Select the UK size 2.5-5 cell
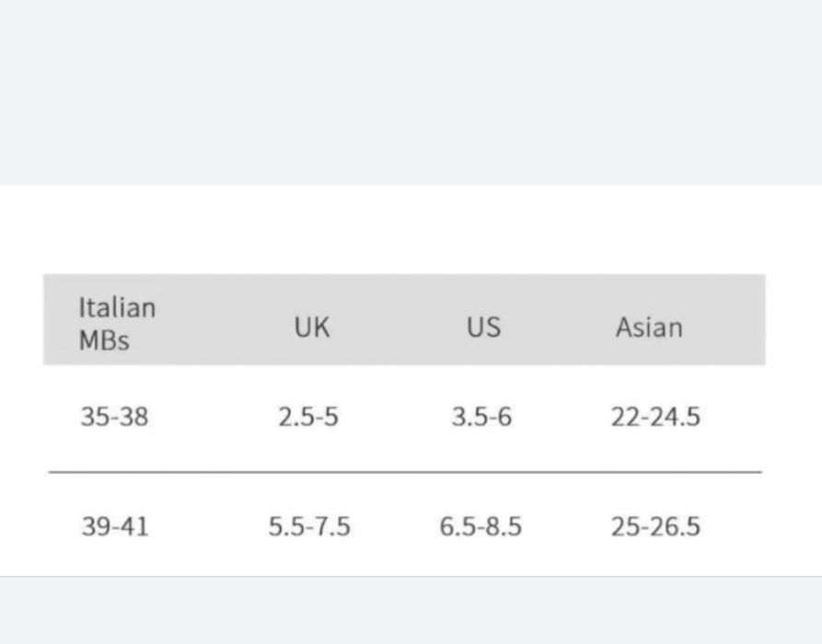Image resolution: width=822 pixels, height=644 pixels. (x=308, y=417)
